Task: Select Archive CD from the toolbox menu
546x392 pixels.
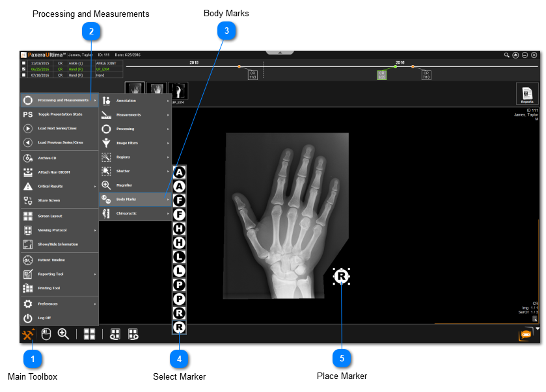Action: (59, 158)
